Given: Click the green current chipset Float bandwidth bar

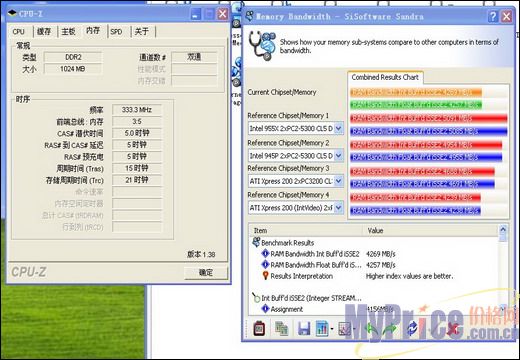Looking at the screenshot, I should 416,105.
